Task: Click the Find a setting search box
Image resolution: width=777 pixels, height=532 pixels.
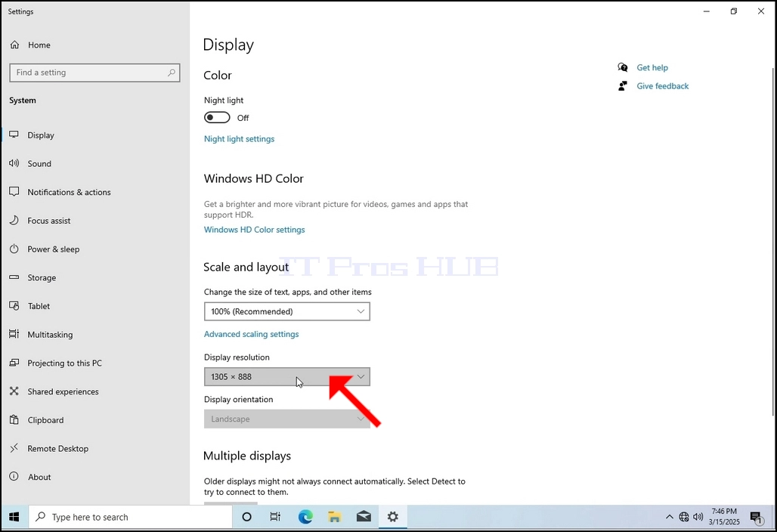Action: (x=94, y=73)
